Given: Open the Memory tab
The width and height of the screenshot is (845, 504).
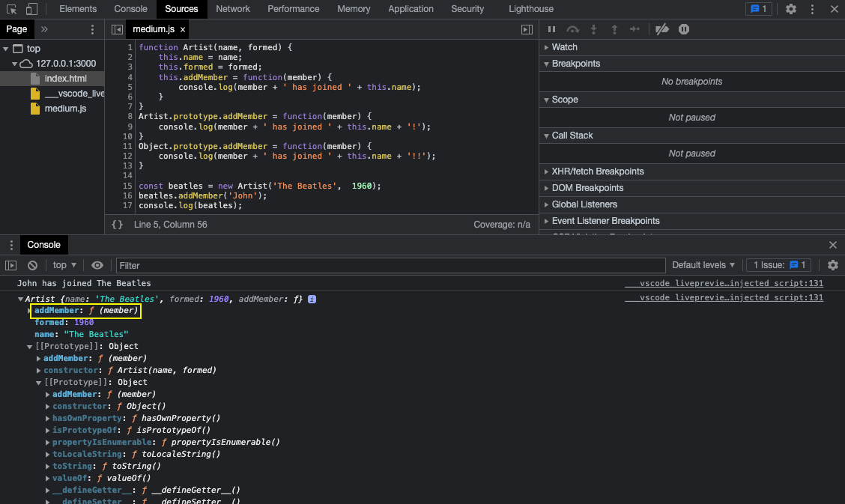Looking at the screenshot, I should (354, 9).
